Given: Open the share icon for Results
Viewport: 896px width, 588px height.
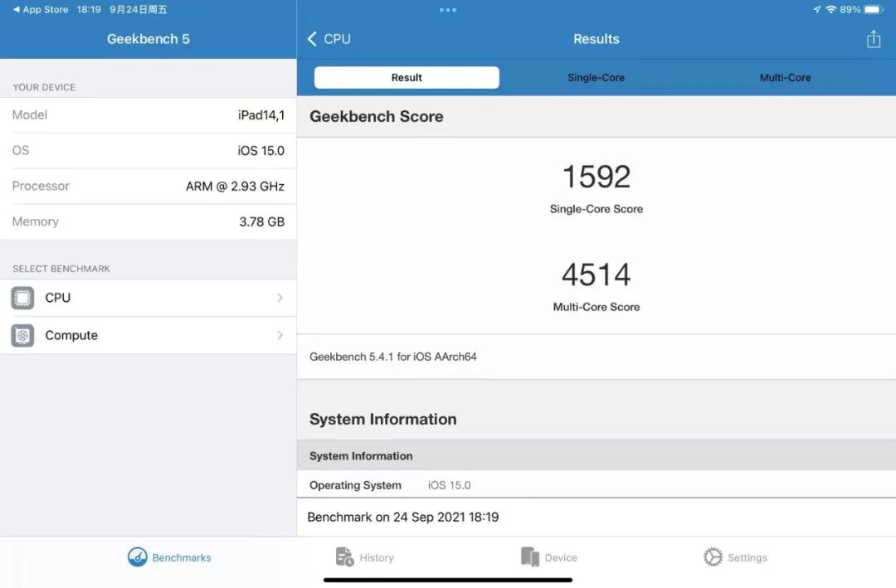Looking at the screenshot, I should point(873,38).
